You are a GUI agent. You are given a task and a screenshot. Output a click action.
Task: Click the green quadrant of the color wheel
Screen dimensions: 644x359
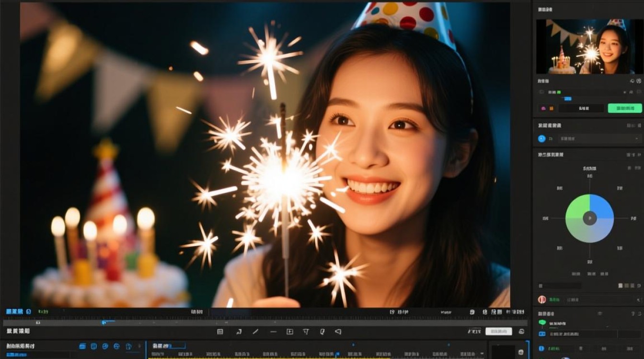point(578,207)
